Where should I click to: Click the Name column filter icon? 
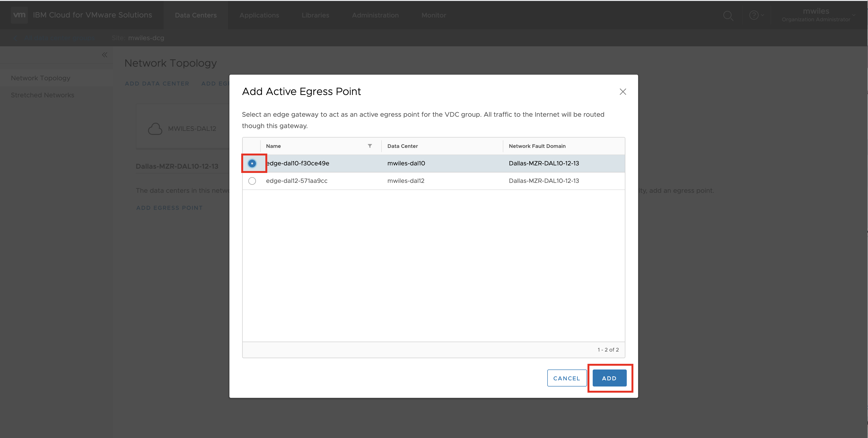(x=370, y=146)
